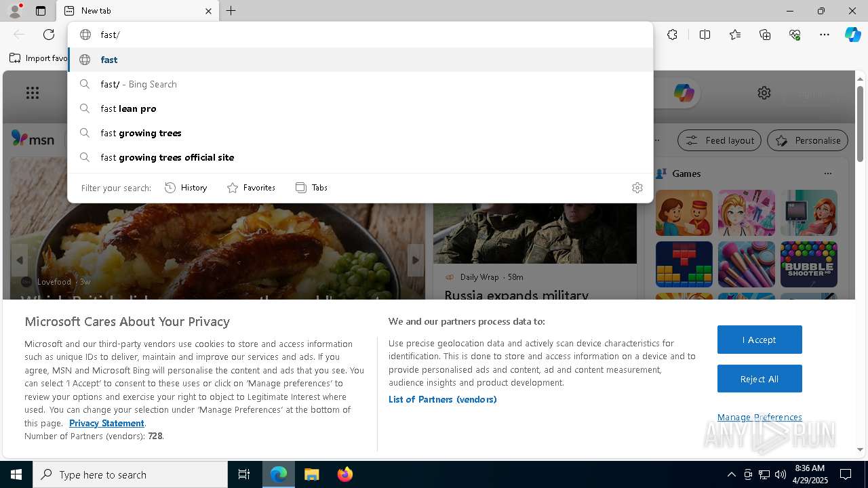Open the msn logo link
The image size is (868, 488).
pyautogui.click(x=33, y=139)
